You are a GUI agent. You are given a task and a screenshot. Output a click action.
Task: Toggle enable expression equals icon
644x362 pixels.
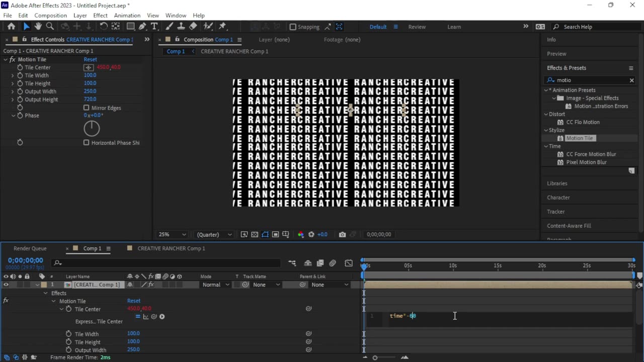click(138, 317)
